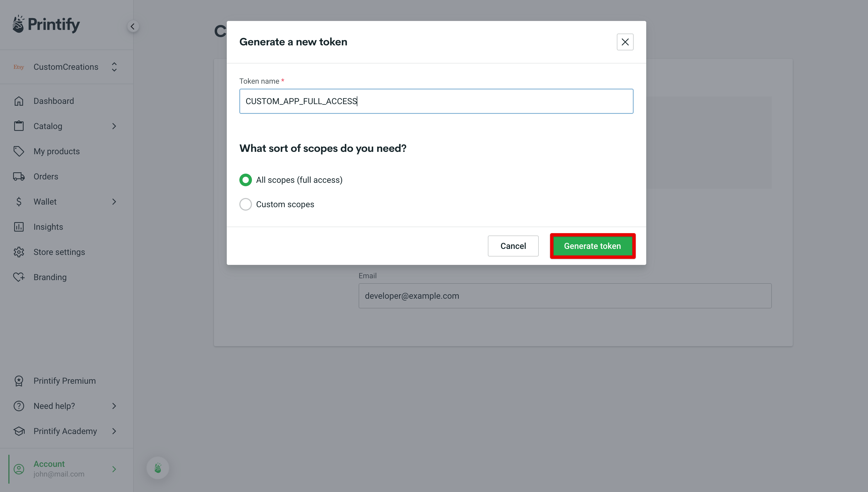The height and width of the screenshot is (492, 868).
Task: Open Printify Academy from sidebar
Action: 65,431
